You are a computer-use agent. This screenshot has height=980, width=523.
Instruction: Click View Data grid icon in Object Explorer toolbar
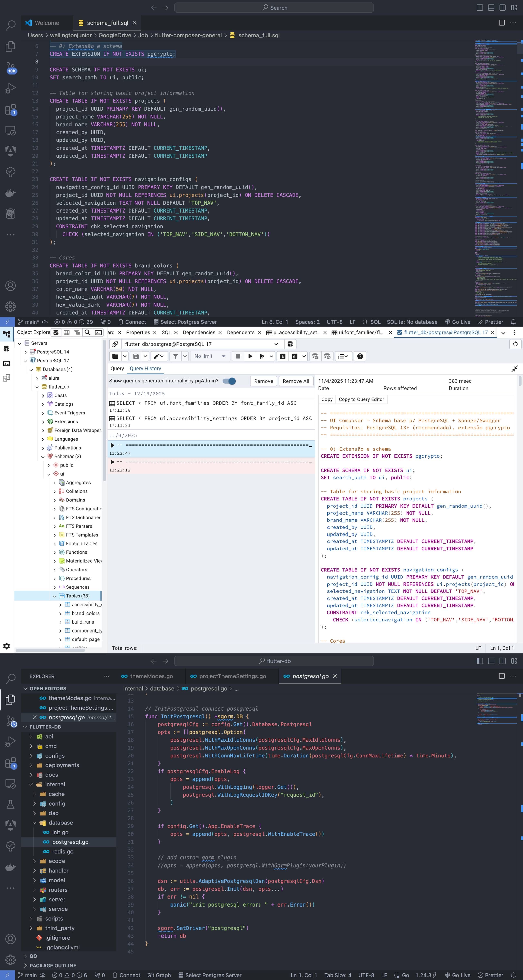tap(67, 333)
